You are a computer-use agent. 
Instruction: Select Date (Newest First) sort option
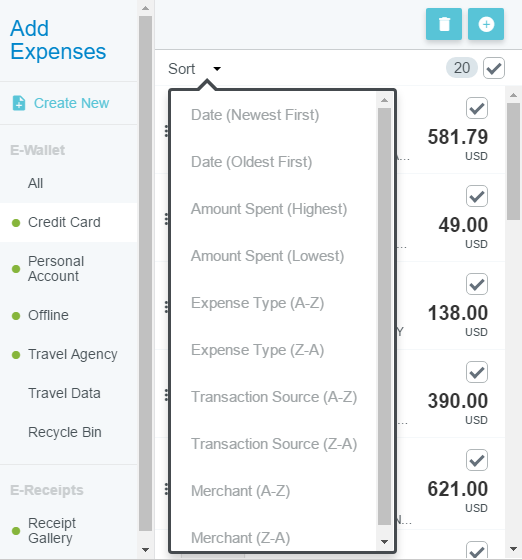tap(255, 115)
